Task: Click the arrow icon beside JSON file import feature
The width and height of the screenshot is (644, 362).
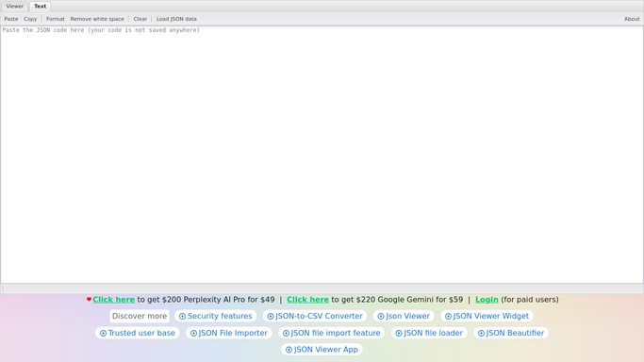Action: (286, 334)
